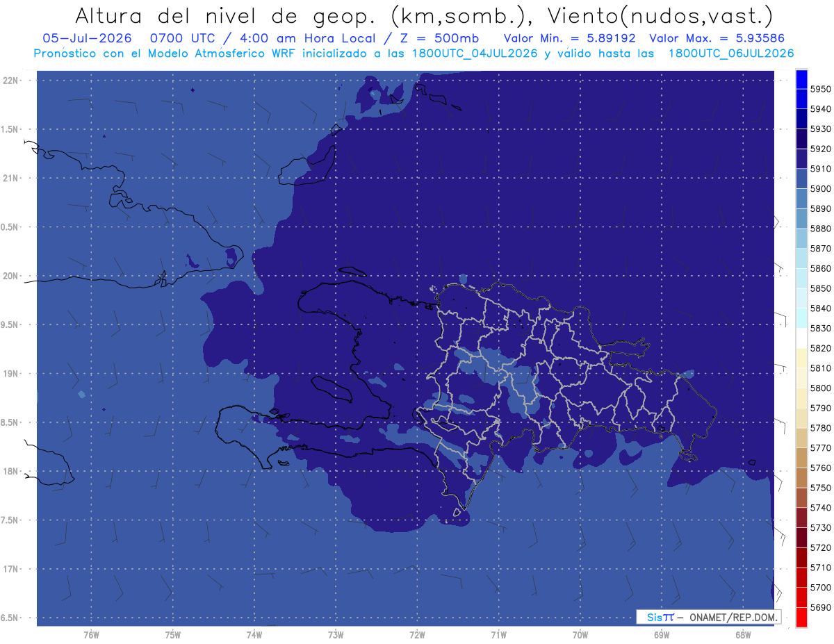Click the colorbar label '5850'

point(820,288)
